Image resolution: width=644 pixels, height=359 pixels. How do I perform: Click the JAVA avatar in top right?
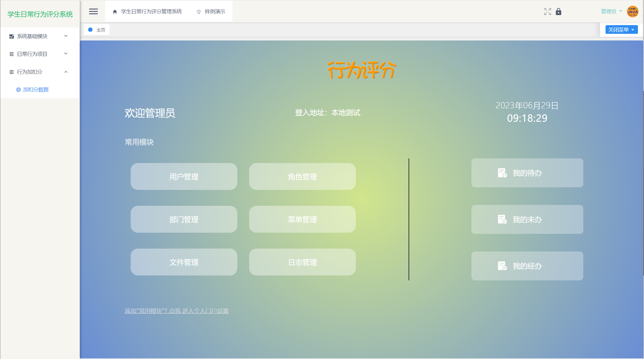[x=632, y=12]
